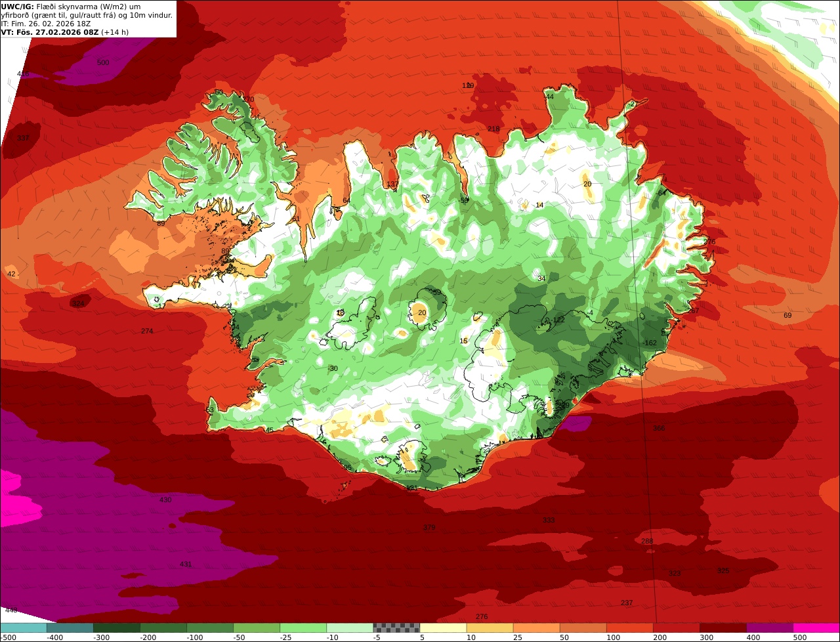Click the '-500' legend tick label
Viewport: 840px width, 642px height.
[x=8, y=637]
